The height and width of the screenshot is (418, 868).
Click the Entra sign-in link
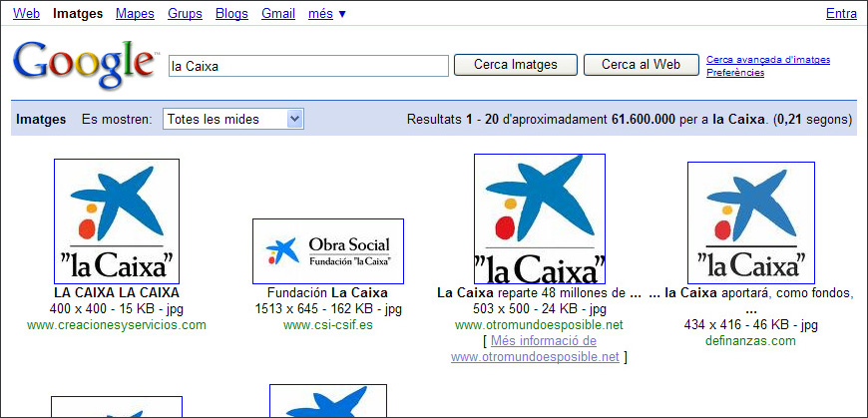[x=841, y=13]
